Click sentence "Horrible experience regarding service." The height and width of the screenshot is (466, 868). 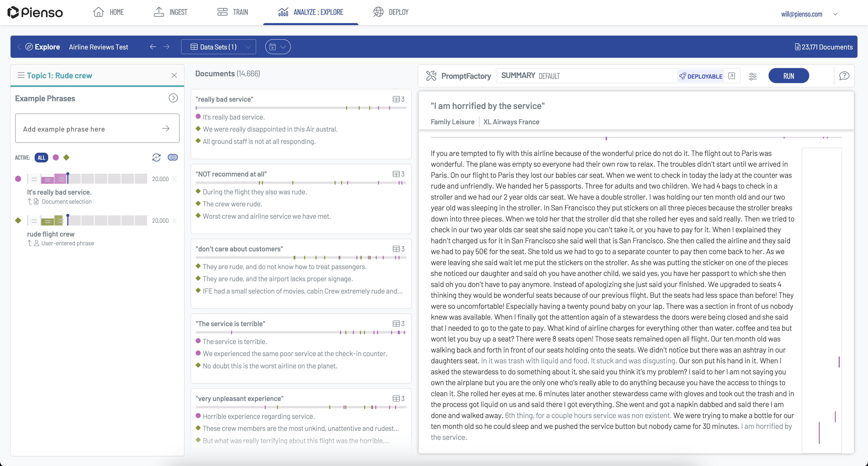[x=258, y=416]
